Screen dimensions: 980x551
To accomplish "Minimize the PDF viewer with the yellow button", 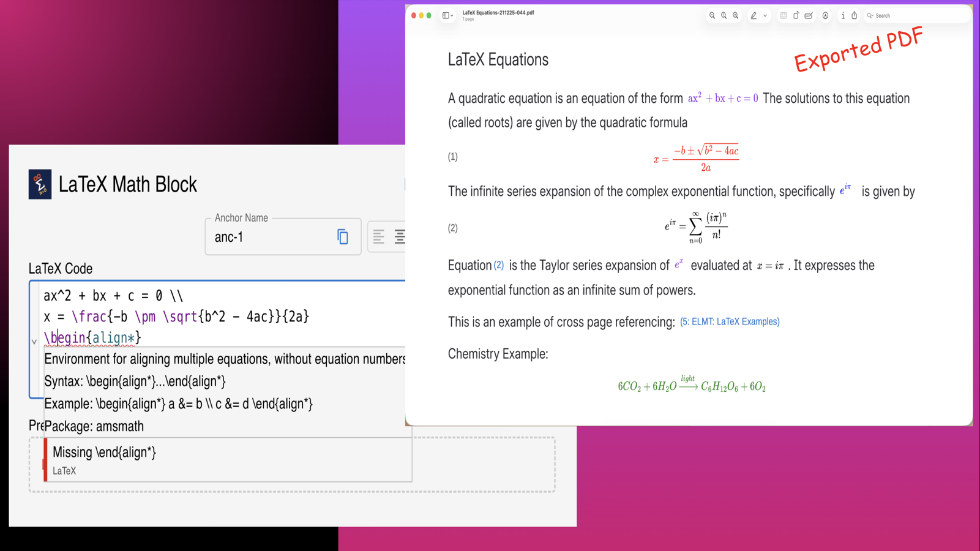I will (x=421, y=15).
